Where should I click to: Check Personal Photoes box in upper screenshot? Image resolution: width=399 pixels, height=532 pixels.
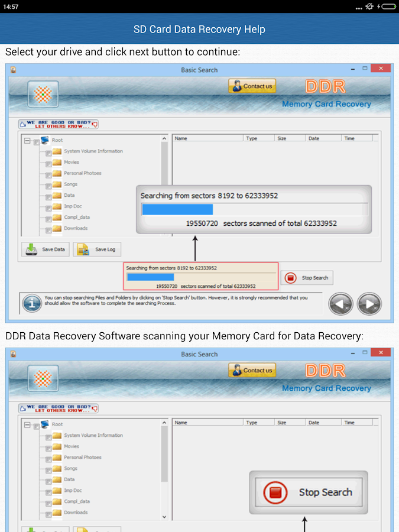pos(48,175)
